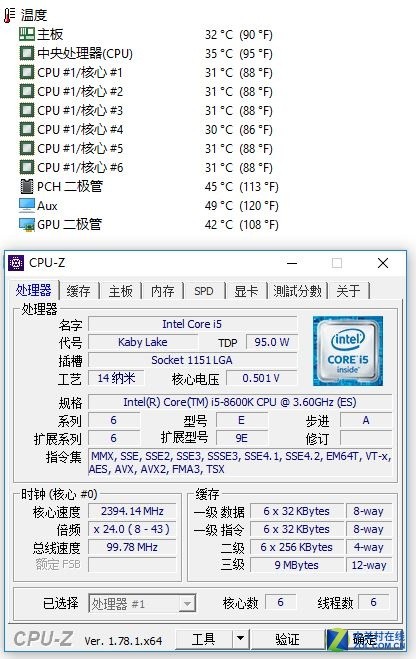Click the 一级 数据 6 x 32 KBytes value
The height and width of the screenshot is (659, 416).
pyautogui.click(x=297, y=511)
